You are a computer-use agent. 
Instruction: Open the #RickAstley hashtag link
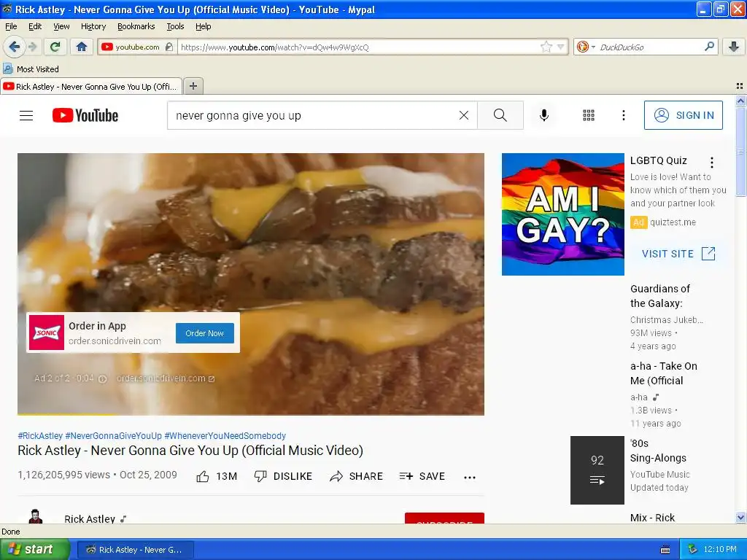click(40, 436)
